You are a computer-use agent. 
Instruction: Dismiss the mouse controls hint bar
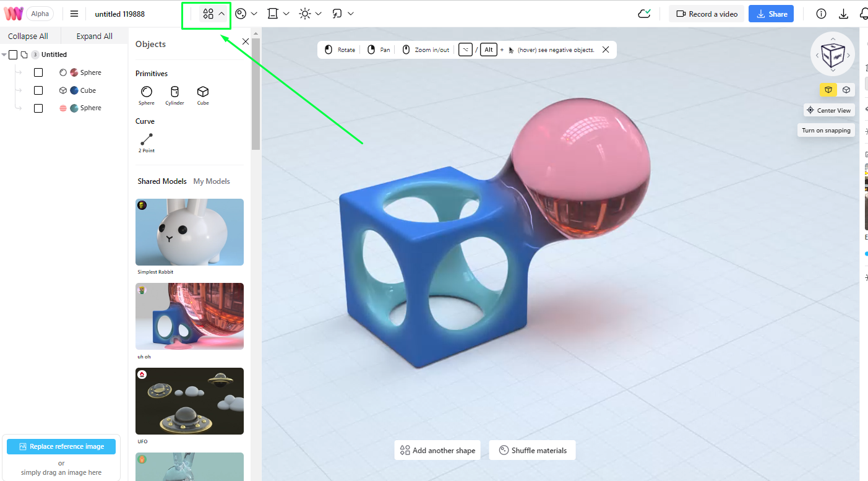click(x=606, y=50)
